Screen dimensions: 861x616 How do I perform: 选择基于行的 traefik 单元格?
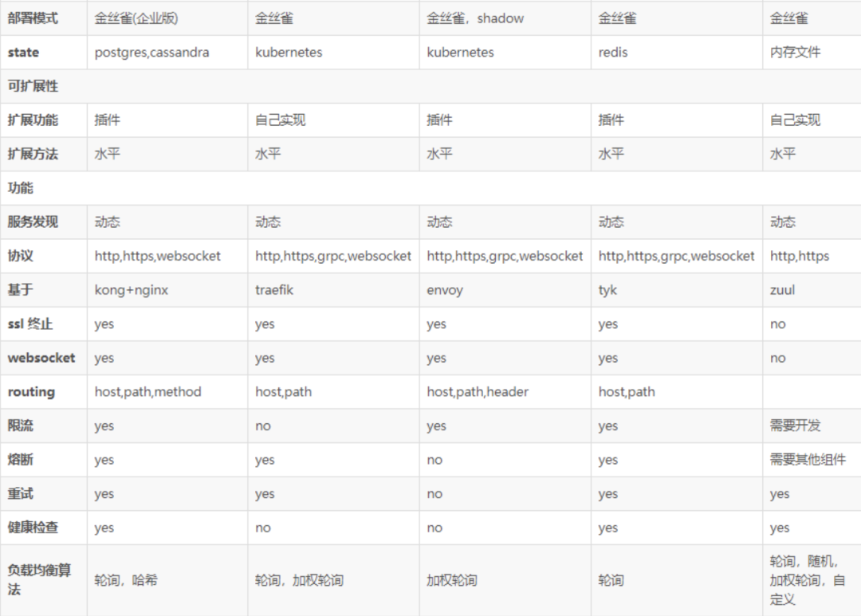tap(274, 290)
